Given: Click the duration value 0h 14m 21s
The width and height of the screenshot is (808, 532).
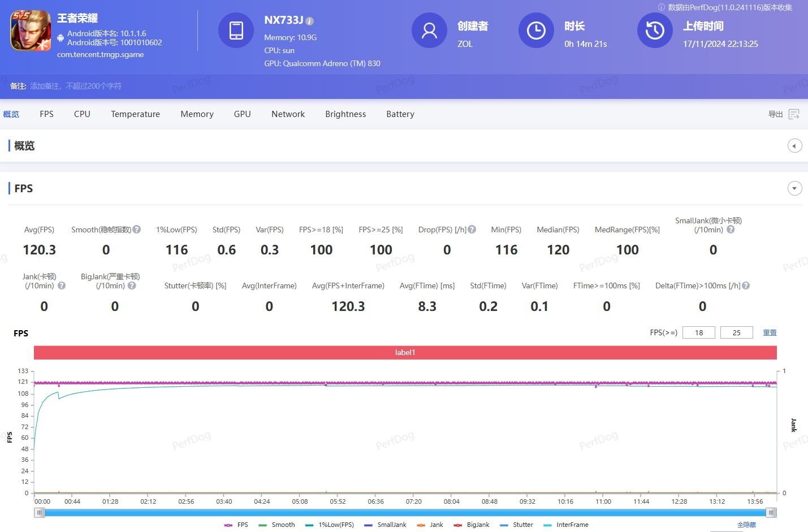Looking at the screenshot, I should click(586, 44).
